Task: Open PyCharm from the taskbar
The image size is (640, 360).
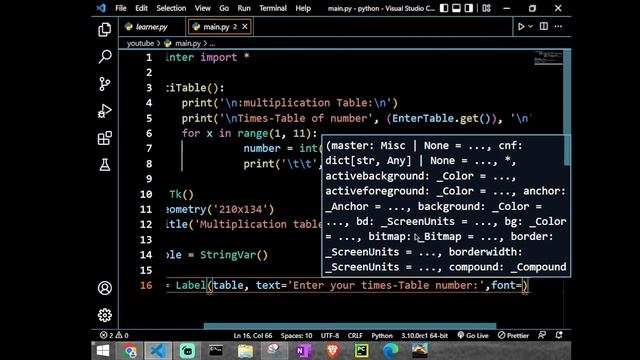Action: point(361,351)
